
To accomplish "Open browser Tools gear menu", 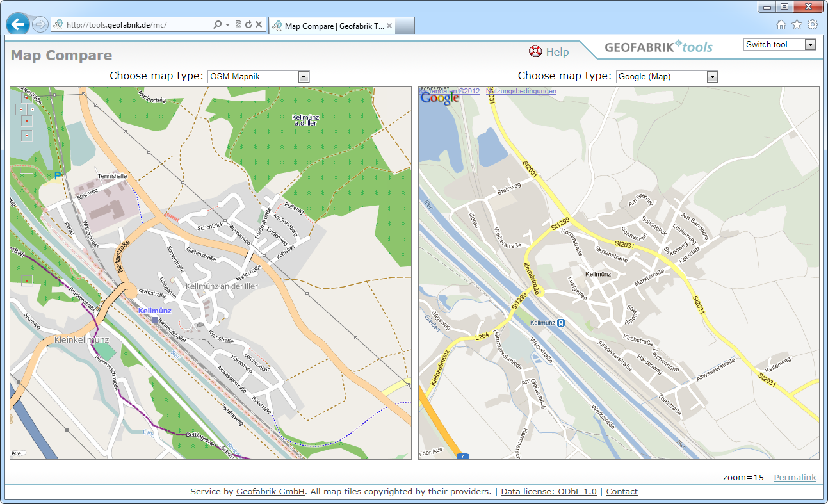I will pyautogui.click(x=813, y=25).
